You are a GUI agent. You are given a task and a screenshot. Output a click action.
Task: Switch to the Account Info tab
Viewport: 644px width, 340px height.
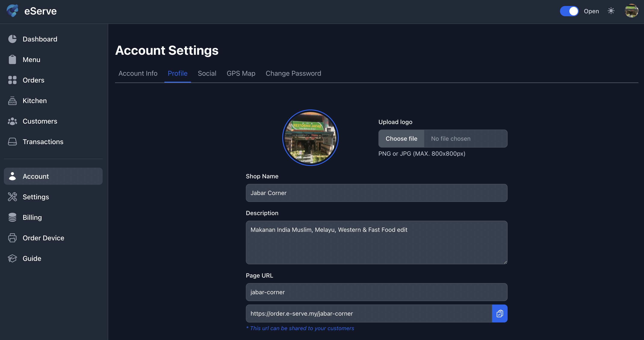click(x=138, y=73)
